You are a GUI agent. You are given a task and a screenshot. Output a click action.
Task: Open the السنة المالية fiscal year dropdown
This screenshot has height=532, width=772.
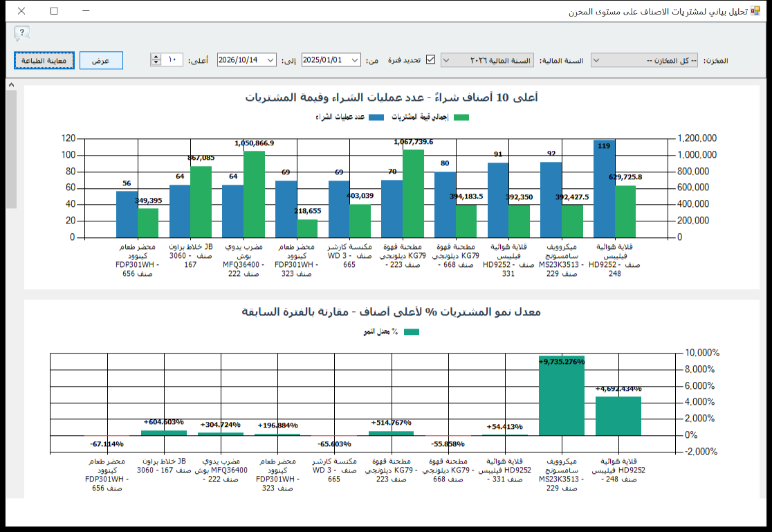pyautogui.click(x=487, y=60)
